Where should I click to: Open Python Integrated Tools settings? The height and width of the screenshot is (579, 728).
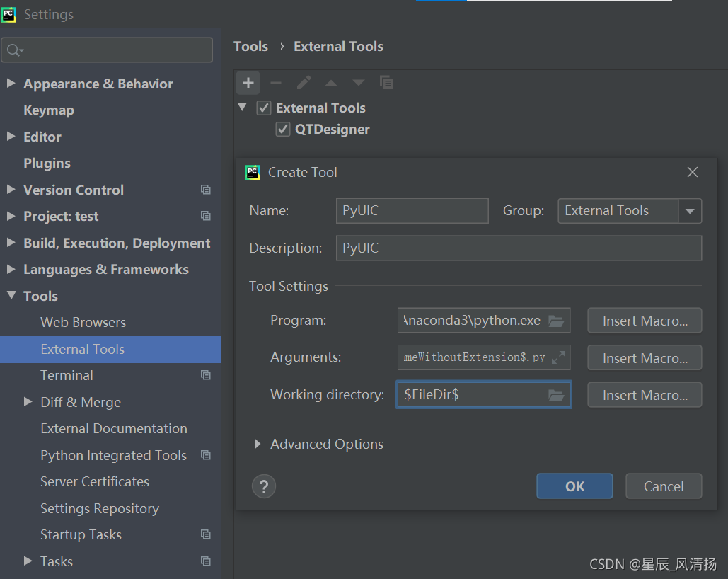click(x=113, y=455)
